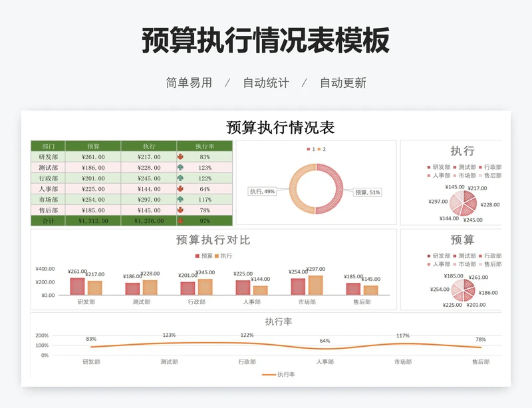The image size is (532, 408).
Task: Click the ¥245.00 label above 行政部 bar
Action: [205, 272]
